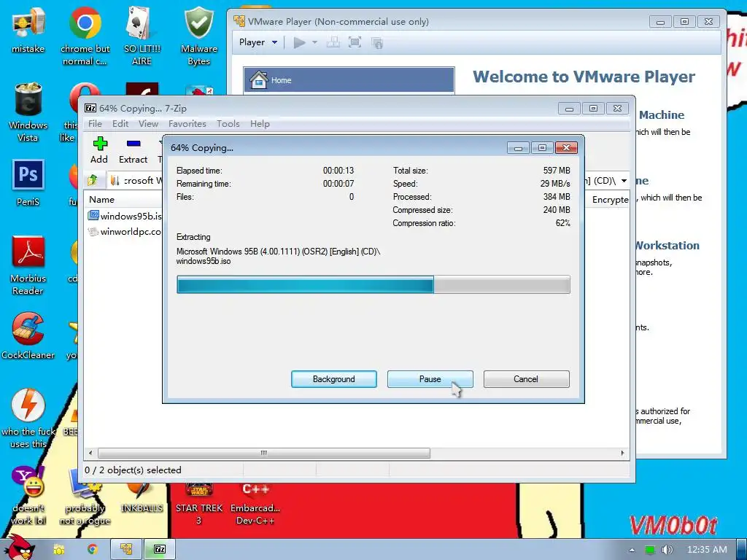Select the Yahoo 'doesn't work lol' icon

coord(28,495)
